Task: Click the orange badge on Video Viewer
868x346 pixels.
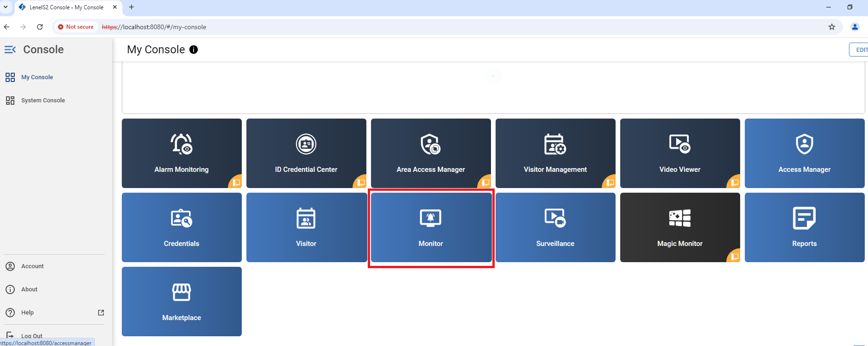Action: point(734,182)
